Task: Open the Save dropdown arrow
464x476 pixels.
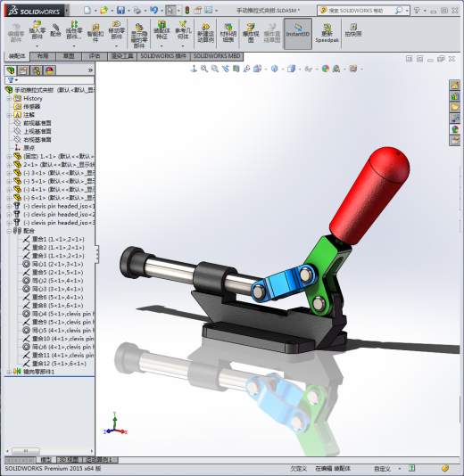Action: pos(128,11)
